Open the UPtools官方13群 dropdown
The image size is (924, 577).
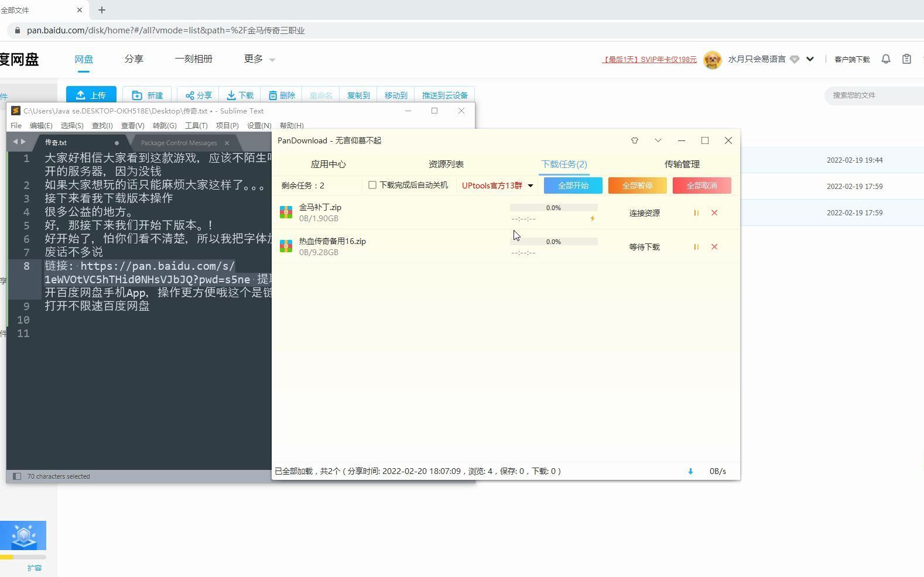click(x=498, y=186)
